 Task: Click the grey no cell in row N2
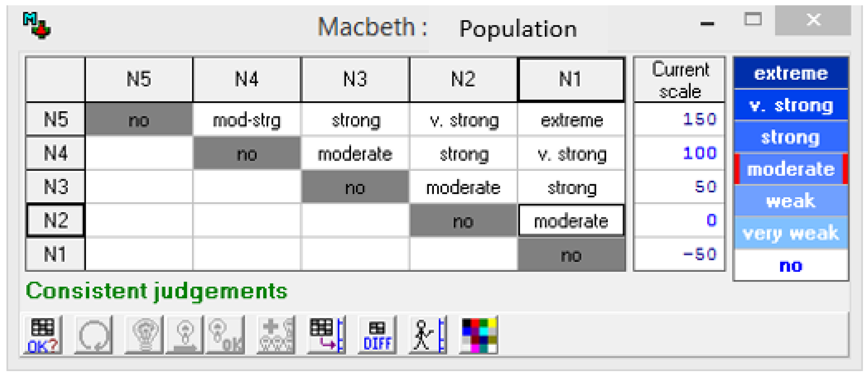click(463, 221)
